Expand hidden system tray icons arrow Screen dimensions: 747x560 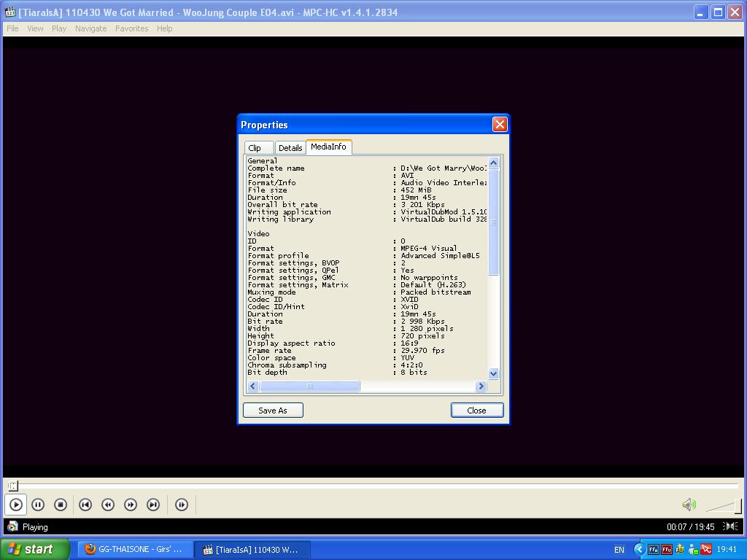[x=639, y=550]
